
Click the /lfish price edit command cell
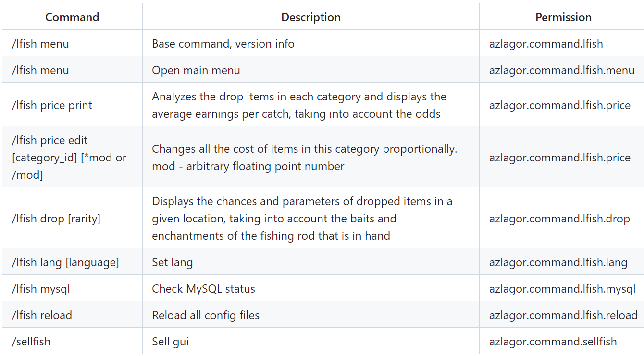pyautogui.click(x=72, y=157)
